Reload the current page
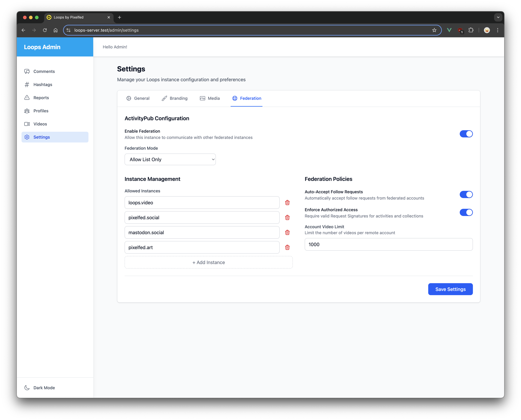 (x=45, y=30)
